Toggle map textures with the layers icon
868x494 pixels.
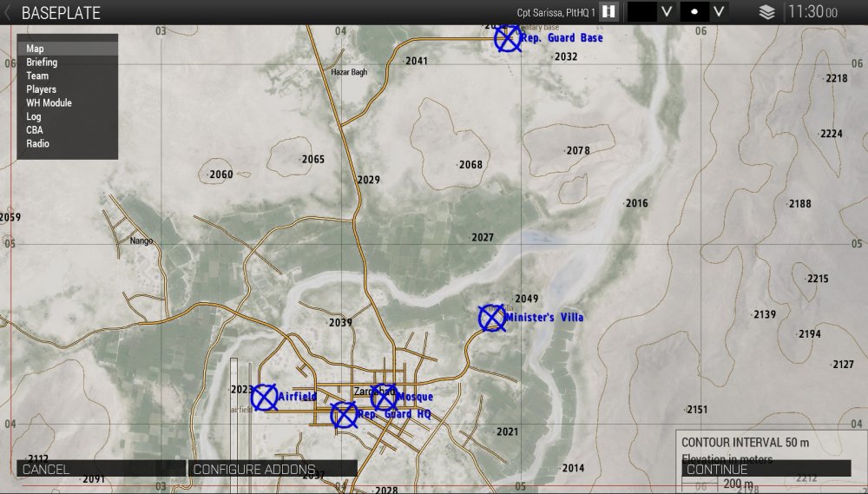pyautogui.click(x=766, y=12)
